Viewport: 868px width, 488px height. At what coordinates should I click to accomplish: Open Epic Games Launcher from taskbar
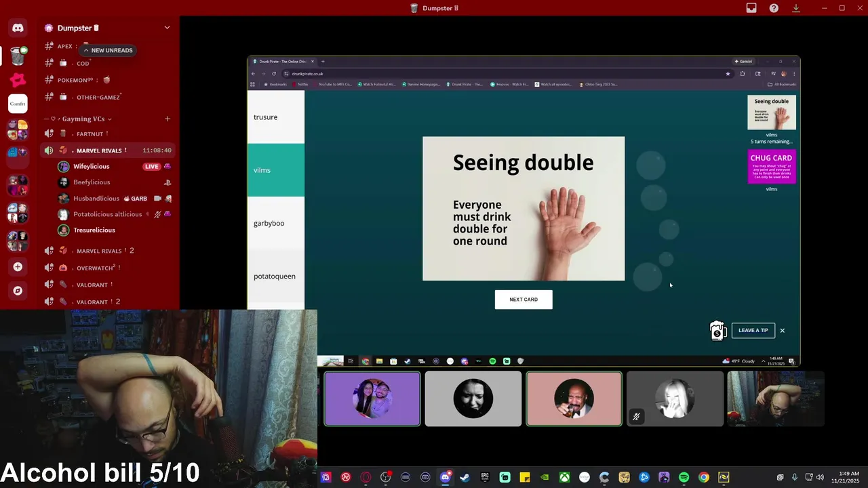(x=485, y=478)
